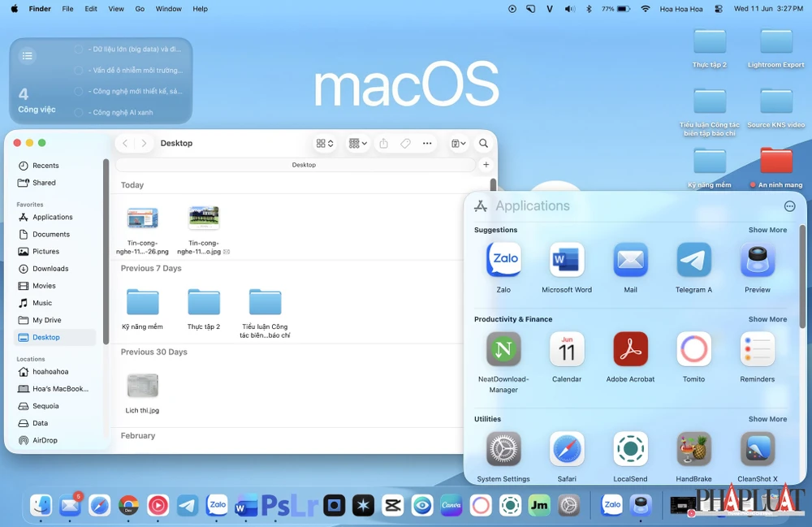Open Adobe Acrobat in Applications panel
The height and width of the screenshot is (527, 812).
[x=630, y=349]
